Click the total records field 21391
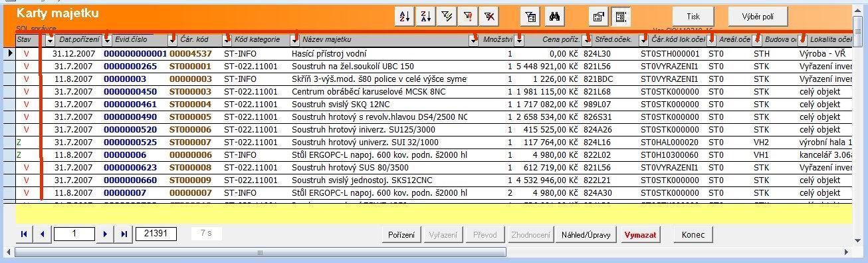This screenshot has width=868, height=263. pyautogui.click(x=156, y=234)
